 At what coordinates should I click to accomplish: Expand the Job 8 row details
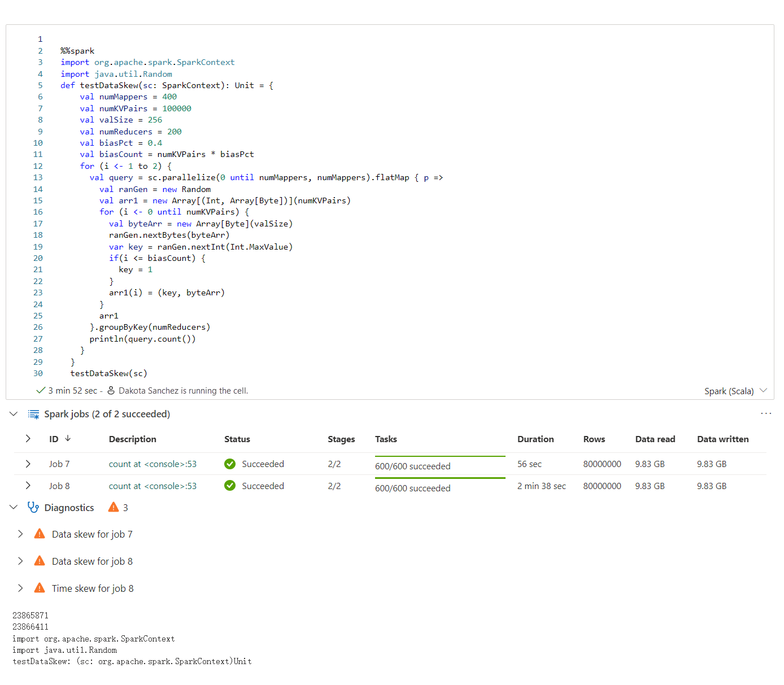[28, 486]
